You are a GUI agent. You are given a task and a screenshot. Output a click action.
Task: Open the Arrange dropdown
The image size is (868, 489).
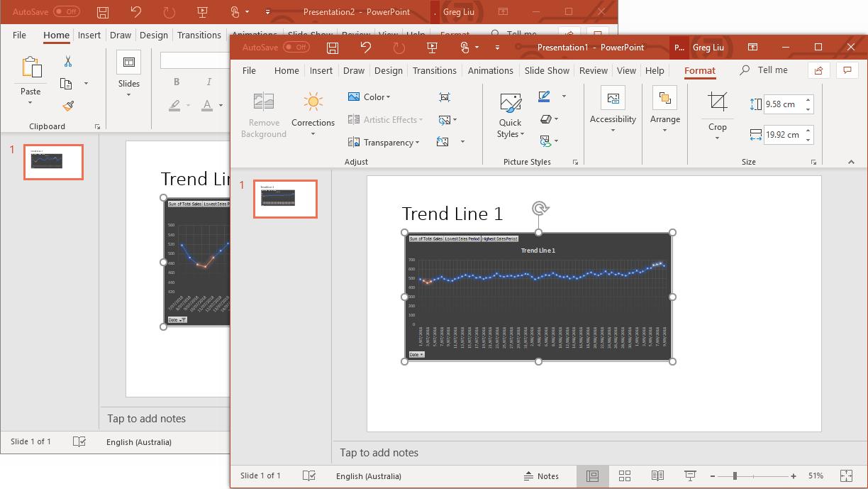coord(664,109)
